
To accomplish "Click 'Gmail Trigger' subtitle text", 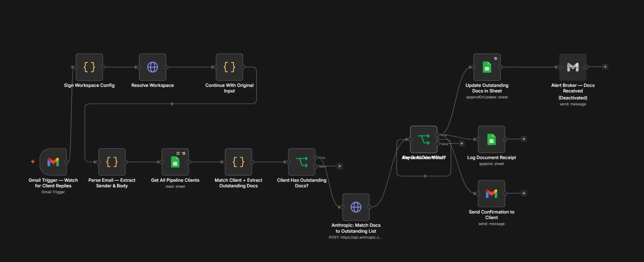I will click(x=53, y=192).
